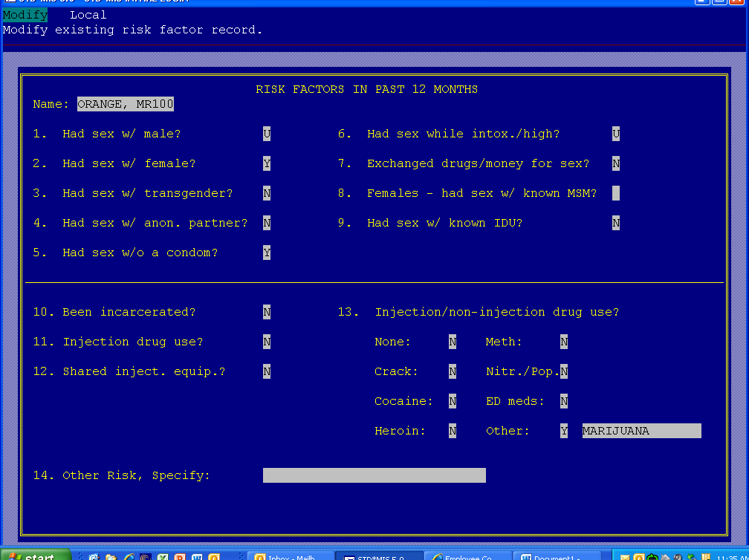The width and height of the screenshot is (749, 560).
Task: Click the '13. Injection/non-injection drug use?' label
Action: coord(479,312)
